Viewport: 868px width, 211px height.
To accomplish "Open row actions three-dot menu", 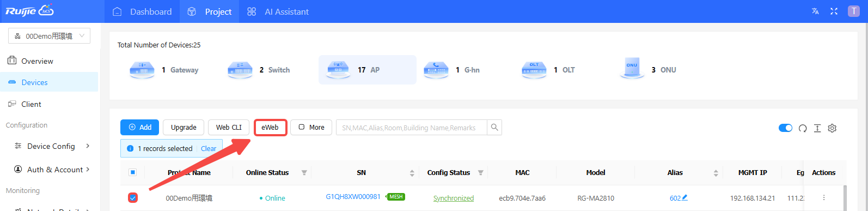I will 824,197.
